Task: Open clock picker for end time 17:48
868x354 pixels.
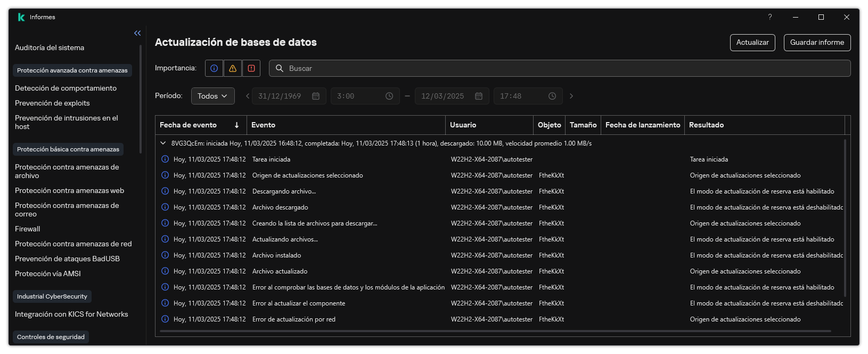Action: [552, 96]
